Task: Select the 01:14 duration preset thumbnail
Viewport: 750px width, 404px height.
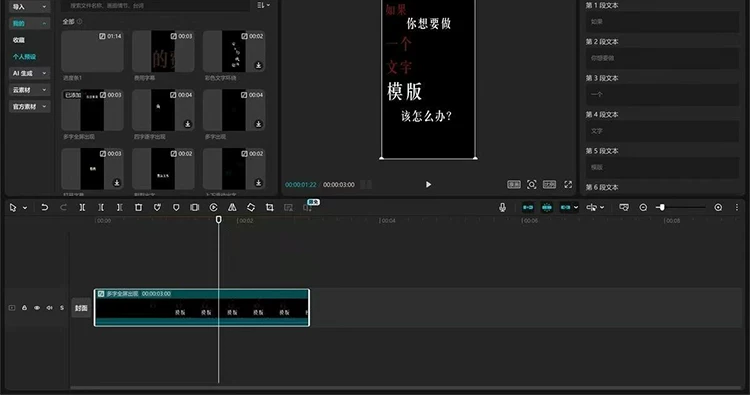Action: pyautogui.click(x=92, y=51)
